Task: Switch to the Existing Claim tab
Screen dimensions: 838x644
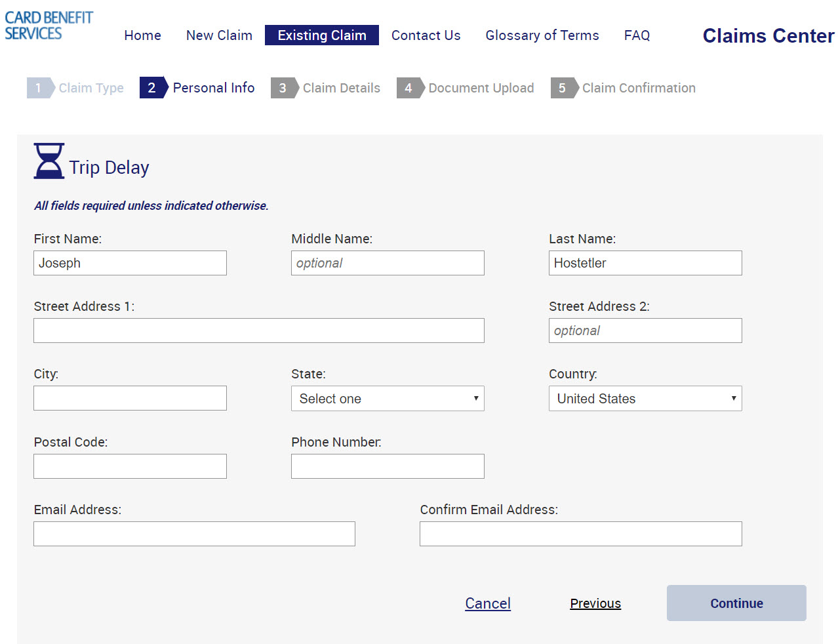Action: click(x=321, y=35)
